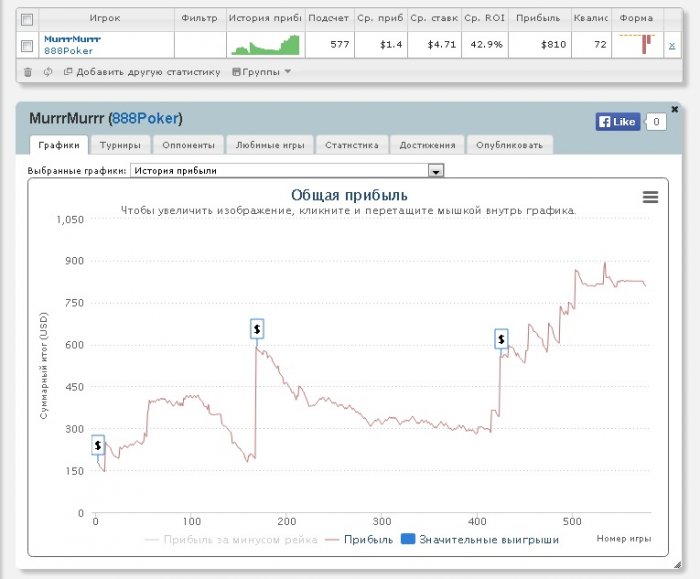The image size is (700, 579).
Task: Click the Общая прибыль chart title
Action: pyautogui.click(x=349, y=195)
